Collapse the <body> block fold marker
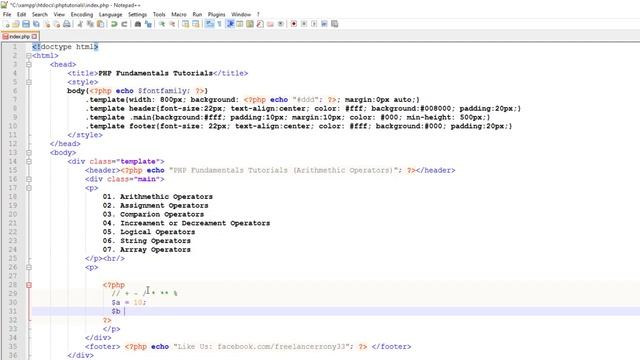640x360 pixels. [x=29, y=153]
